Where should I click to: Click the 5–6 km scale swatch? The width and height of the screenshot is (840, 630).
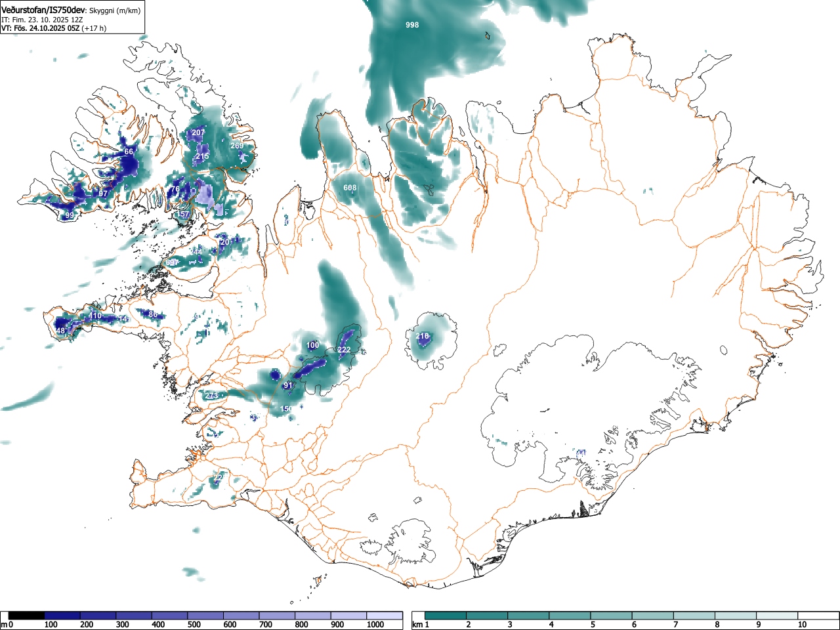(611, 616)
